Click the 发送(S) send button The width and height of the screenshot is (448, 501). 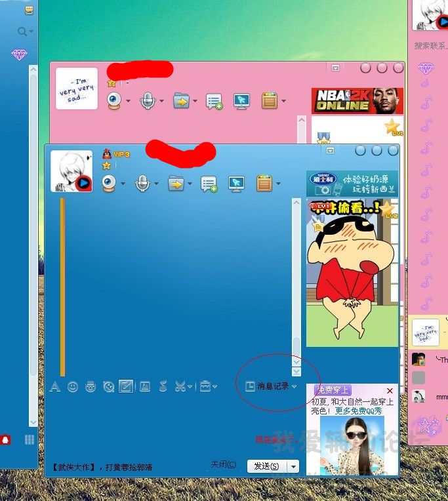[x=267, y=466]
